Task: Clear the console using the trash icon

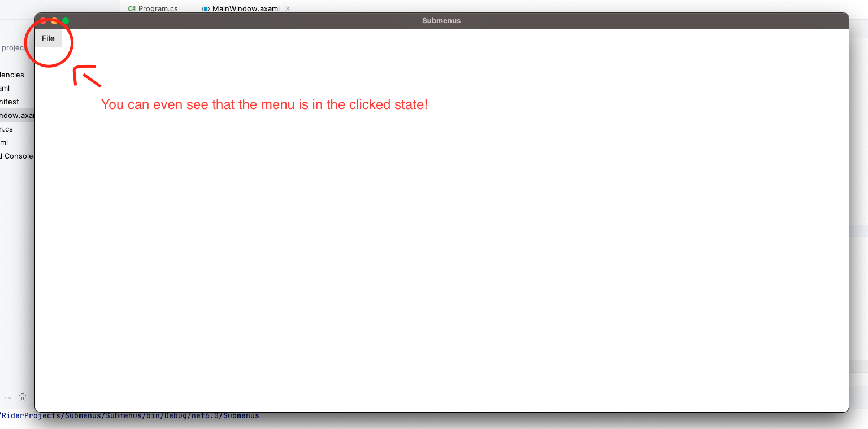Action: pyautogui.click(x=22, y=397)
